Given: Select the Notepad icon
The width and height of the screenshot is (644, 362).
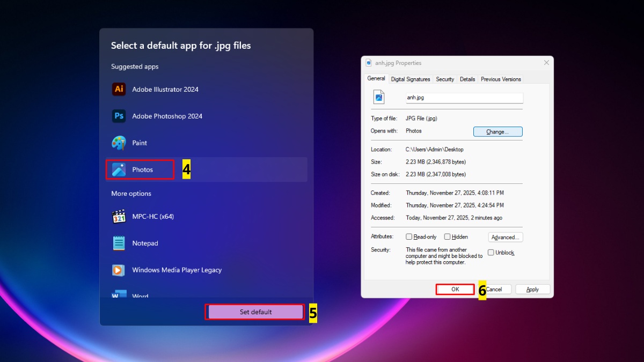Looking at the screenshot, I should click(x=119, y=243).
